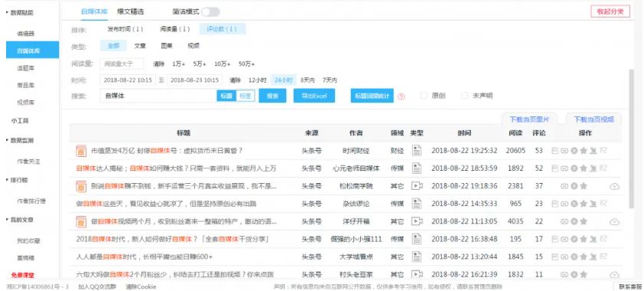Collapse the 数据赋能 sidebar section

[x=19, y=13]
